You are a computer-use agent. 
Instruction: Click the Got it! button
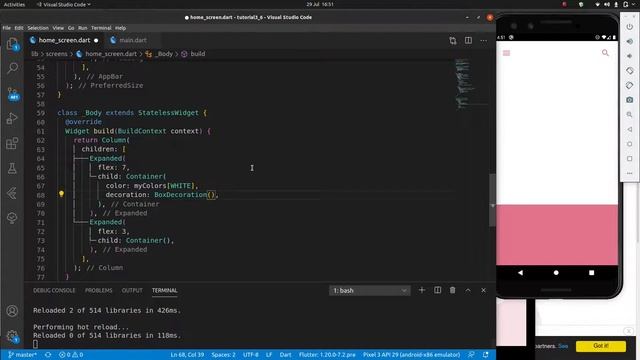[600, 346]
